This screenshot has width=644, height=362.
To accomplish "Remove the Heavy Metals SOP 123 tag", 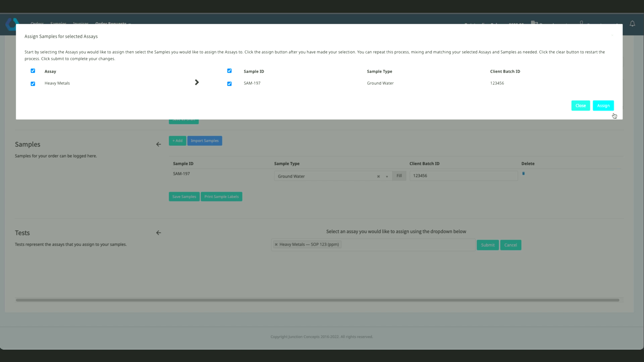I will [x=276, y=245].
